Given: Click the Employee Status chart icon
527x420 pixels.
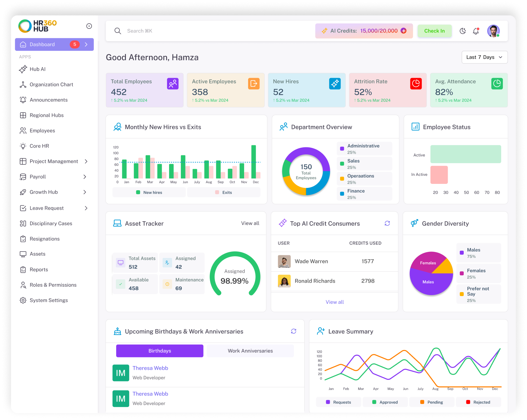Looking at the screenshot, I should coord(416,127).
